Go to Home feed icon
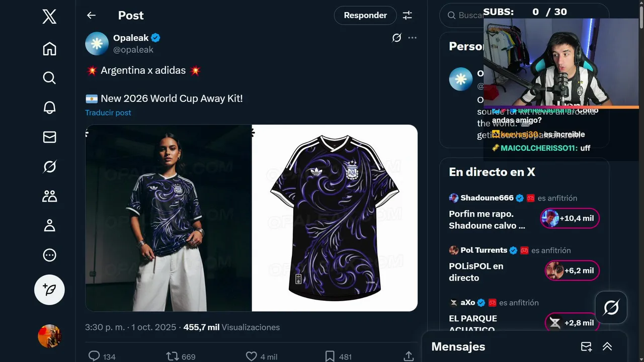The width and height of the screenshot is (644, 362). point(49,49)
